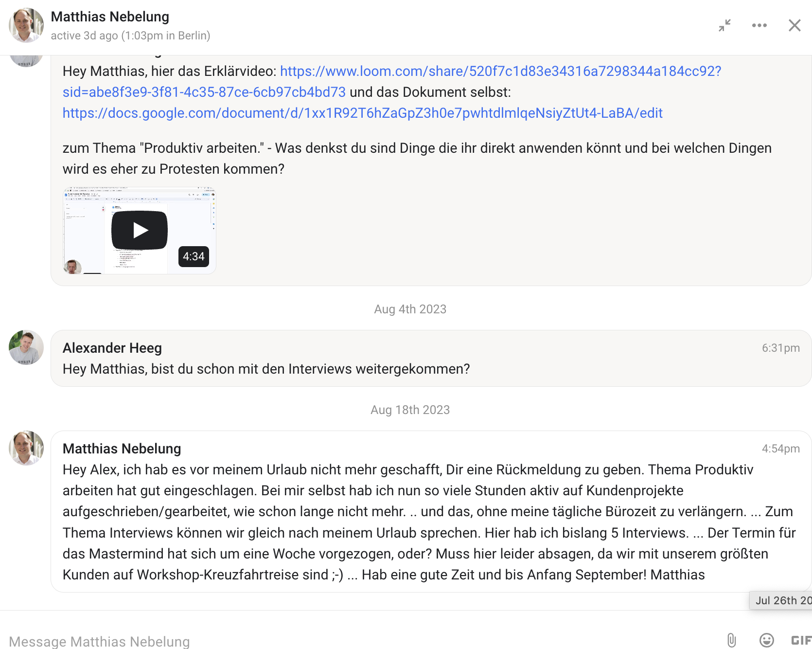
Task: Close the Matthias Nebelung chat
Action: [x=794, y=25]
